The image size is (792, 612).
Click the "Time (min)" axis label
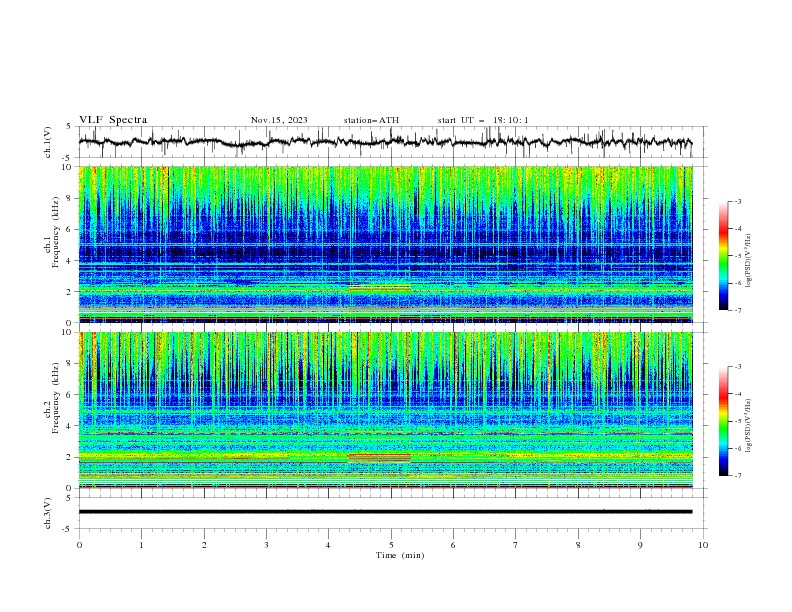tap(400, 555)
